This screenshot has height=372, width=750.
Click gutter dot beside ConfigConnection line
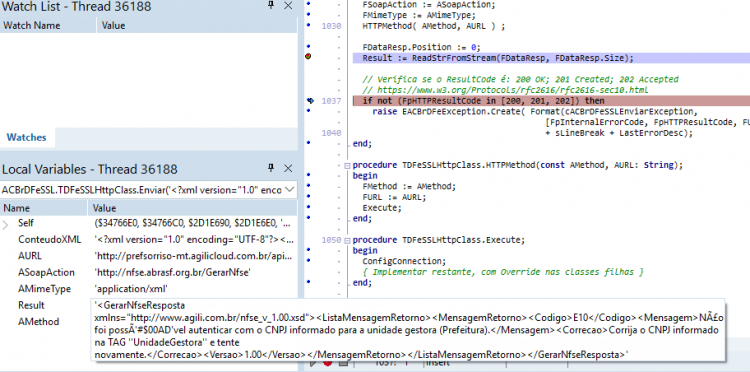click(x=309, y=260)
